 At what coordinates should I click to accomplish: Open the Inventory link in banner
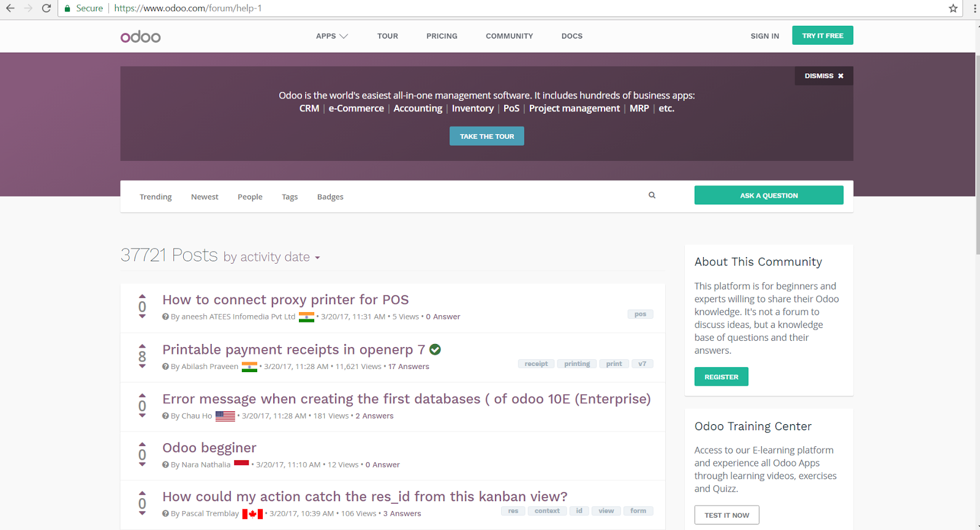point(473,108)
